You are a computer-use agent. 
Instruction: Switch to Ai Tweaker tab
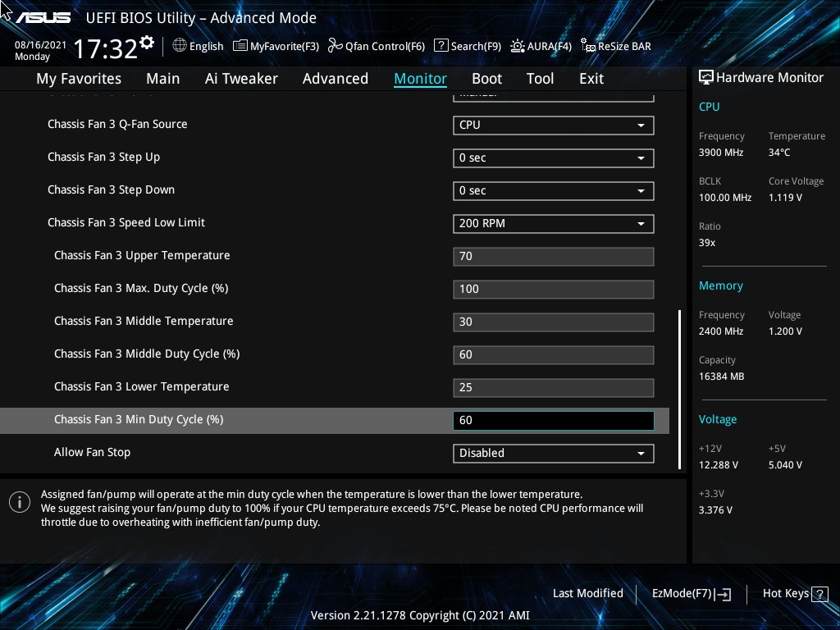pos(241,79)
